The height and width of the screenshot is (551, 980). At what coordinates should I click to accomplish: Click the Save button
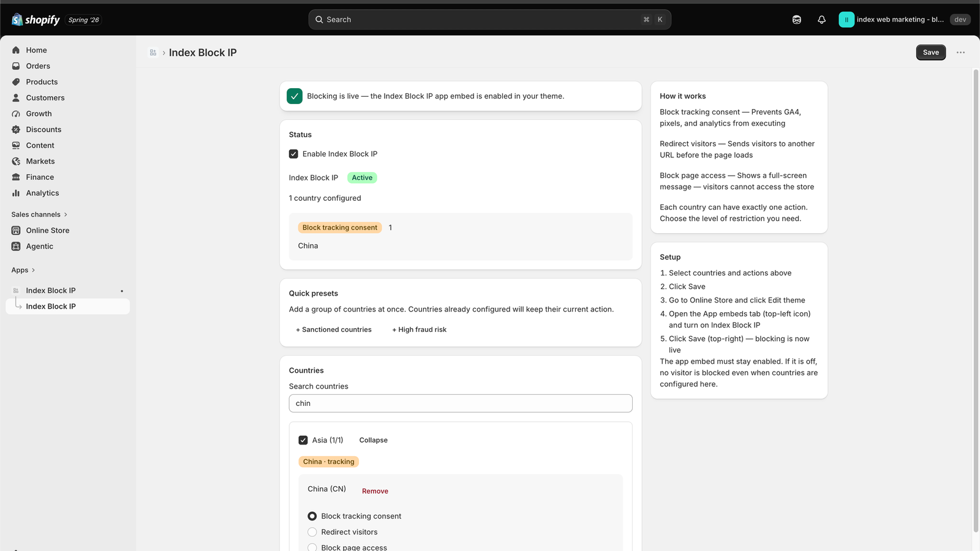931,53
